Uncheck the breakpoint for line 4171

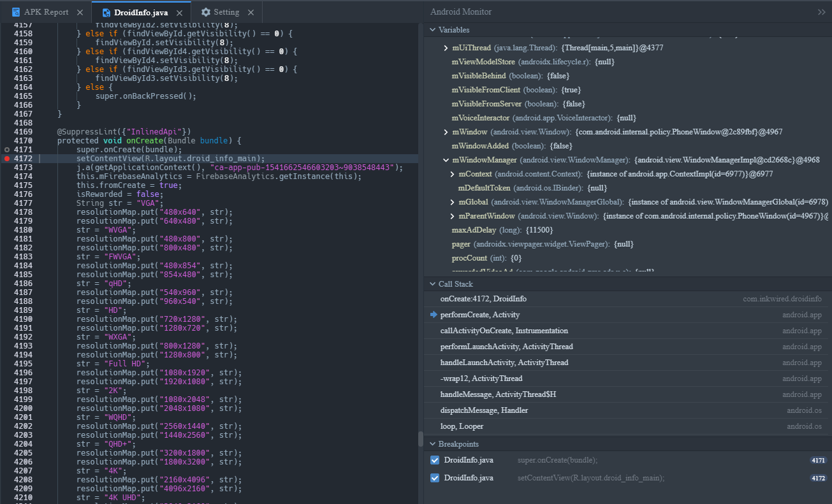tap(435, 460)
